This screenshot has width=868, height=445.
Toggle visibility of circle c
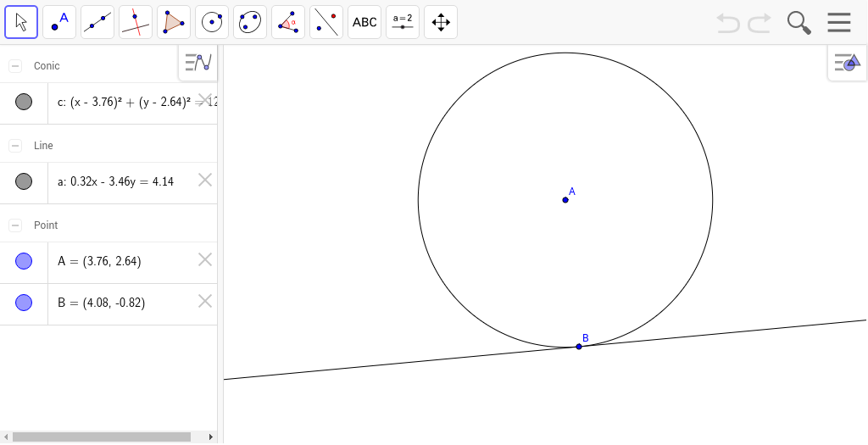(23, 102)
